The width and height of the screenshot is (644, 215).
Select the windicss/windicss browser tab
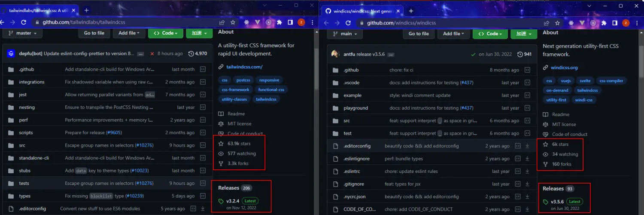coord(363,11)
